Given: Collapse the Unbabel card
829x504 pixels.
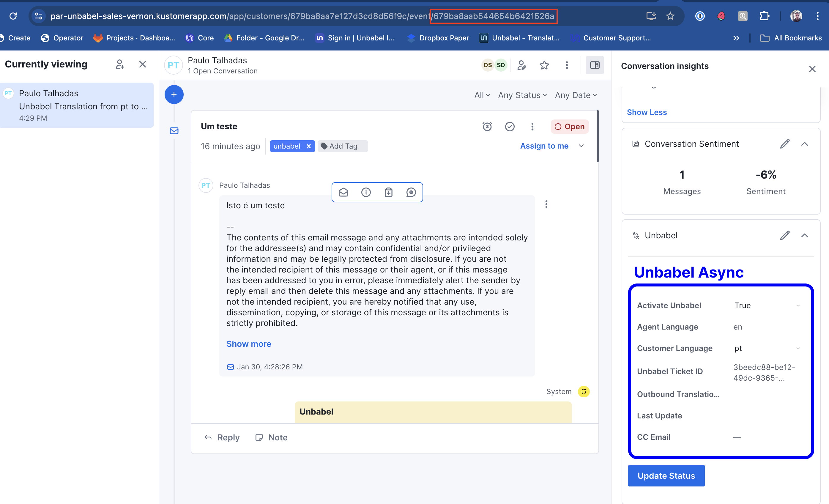Looking at the screenshot, I should click(804, 236).
